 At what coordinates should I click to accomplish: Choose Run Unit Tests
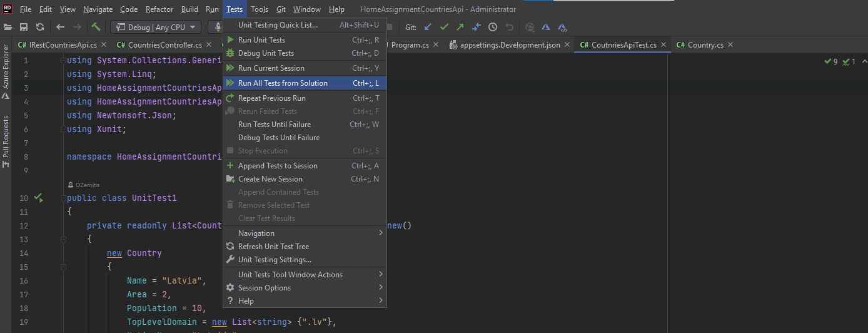[x=305, y=40]
